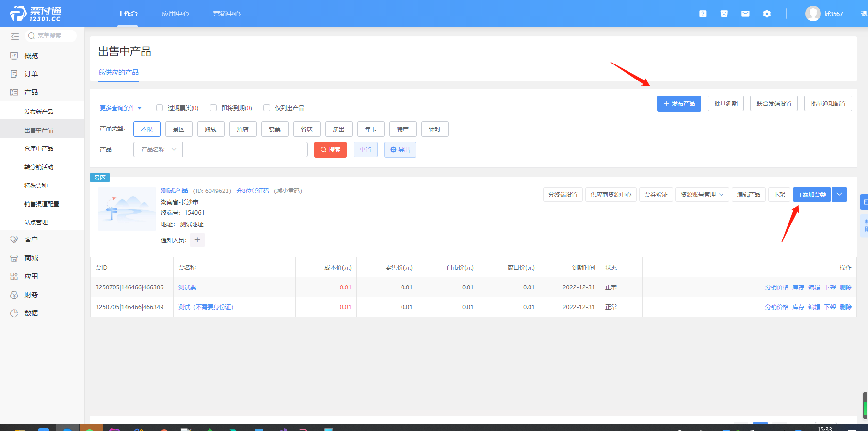Toggle the 仅列出产品 checkbox
The image size is (868, 431).
tap(267, 108)
